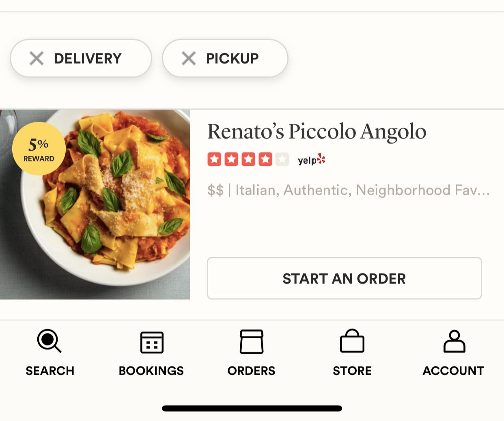Screen dimensions: 504x421
Task: Select the ACCOUNT tab label
Action: 453,371
